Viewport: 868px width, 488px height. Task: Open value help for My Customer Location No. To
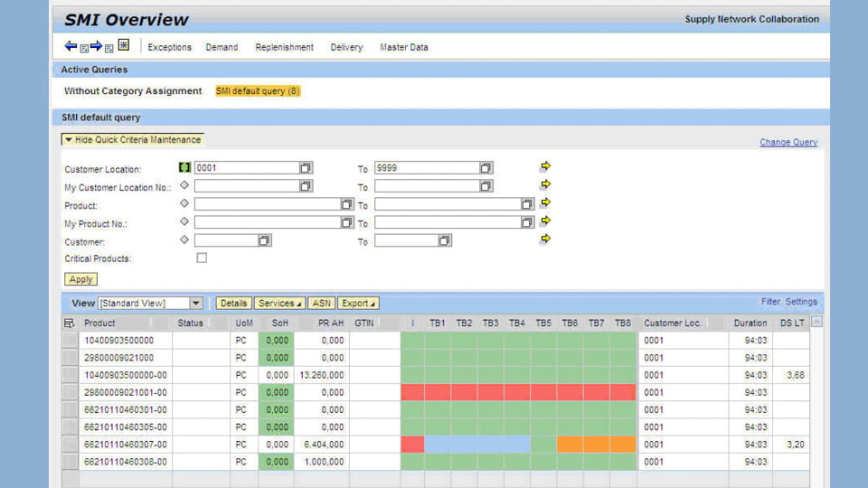tap(486, 186)
